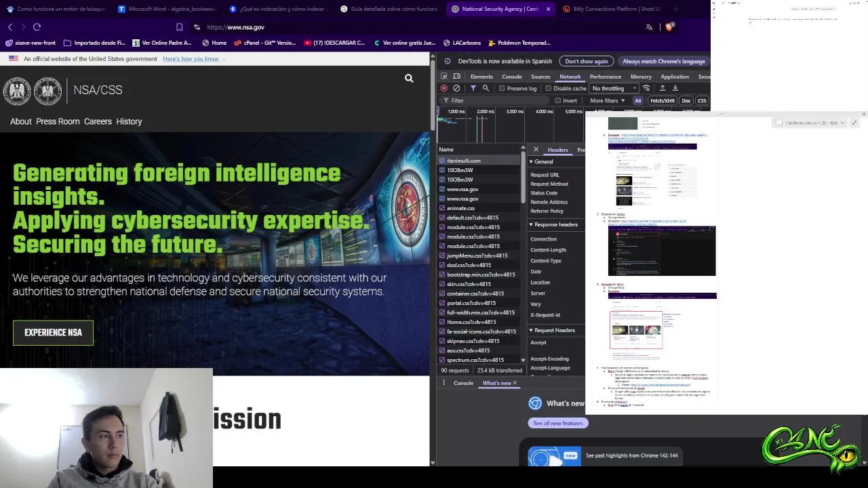Open the sisevе-new-front bookmark

pyautogui.click(x=31, y=43)
